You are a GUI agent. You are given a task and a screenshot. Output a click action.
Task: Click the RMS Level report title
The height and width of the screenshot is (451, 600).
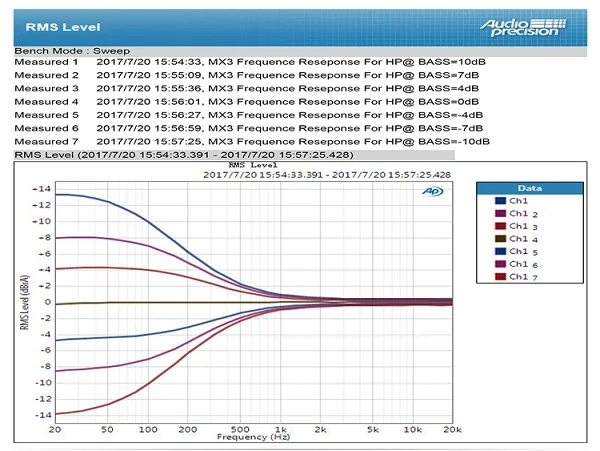click(63, 27)
